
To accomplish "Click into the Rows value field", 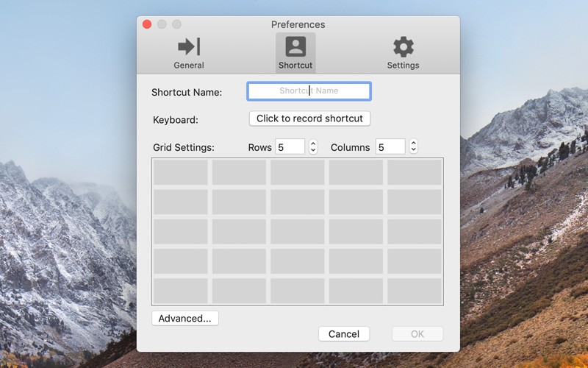I will click(290, 146).
